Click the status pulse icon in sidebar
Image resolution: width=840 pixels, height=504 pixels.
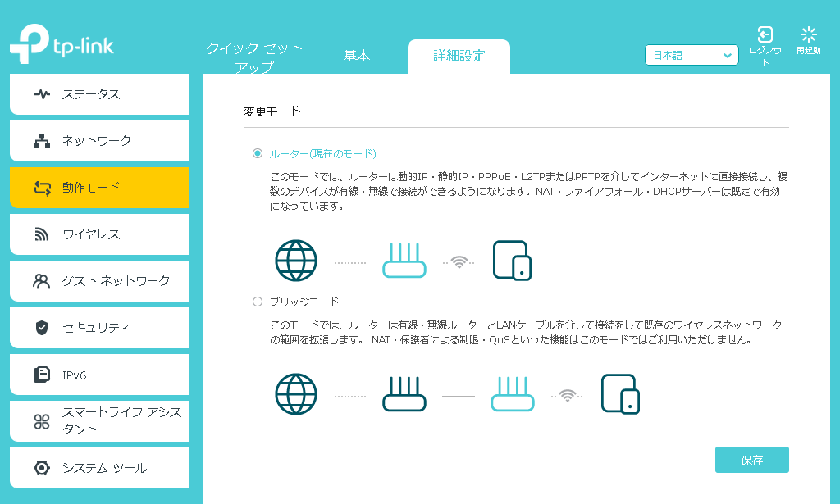click(x=42, y=94)
